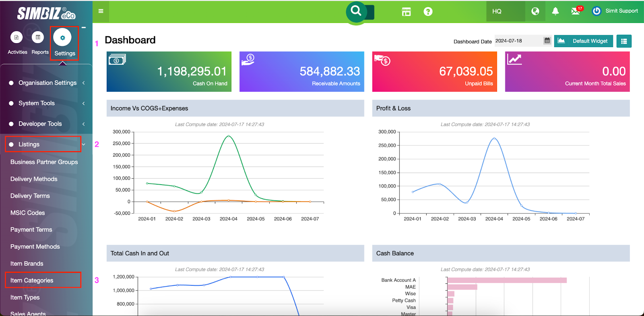Image resolution: width=644 pixels, height=316 pixels.
Task: Click the Dashboard page title
Action: point(130,40)
